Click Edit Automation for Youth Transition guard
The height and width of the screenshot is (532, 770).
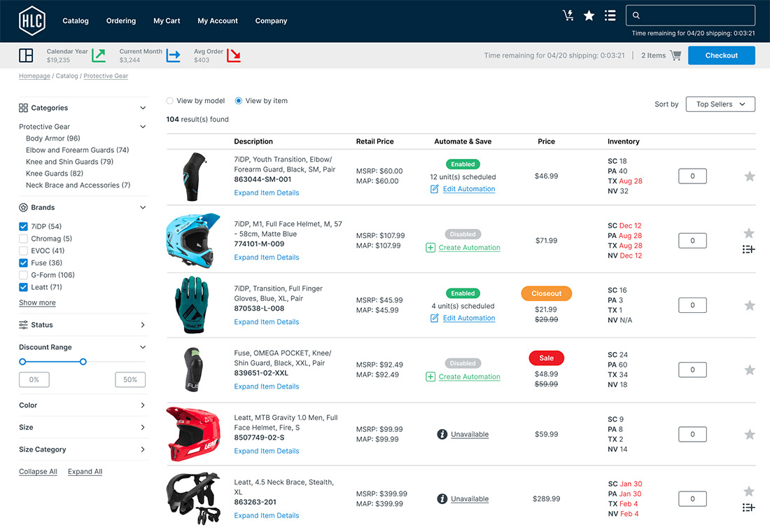[469, 188]
